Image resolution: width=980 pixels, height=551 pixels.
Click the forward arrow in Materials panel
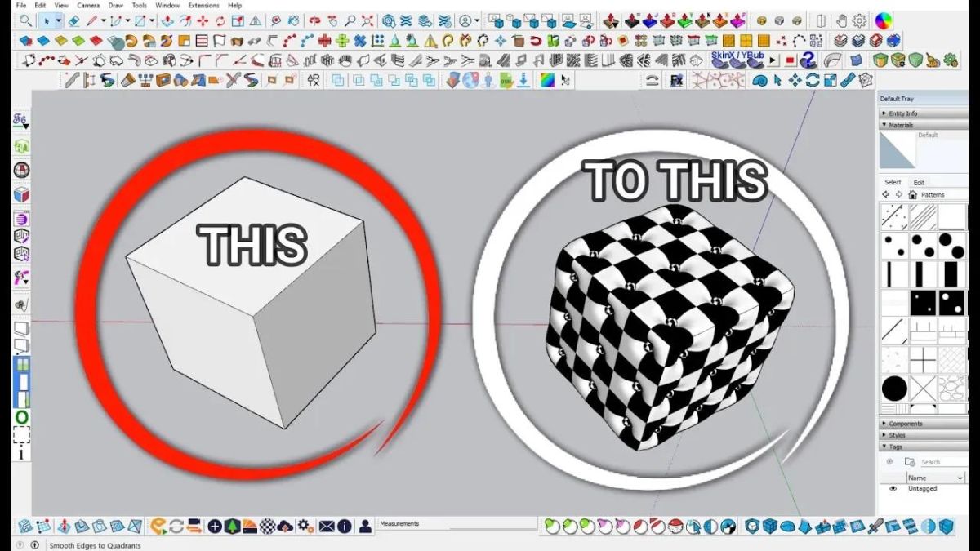[x=898, y=194]
